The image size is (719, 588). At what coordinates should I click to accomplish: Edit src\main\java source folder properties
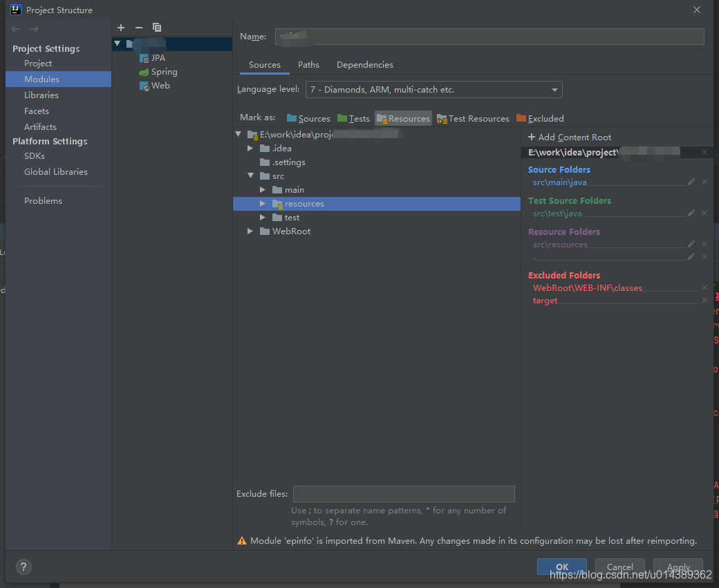tap(691, 182)
